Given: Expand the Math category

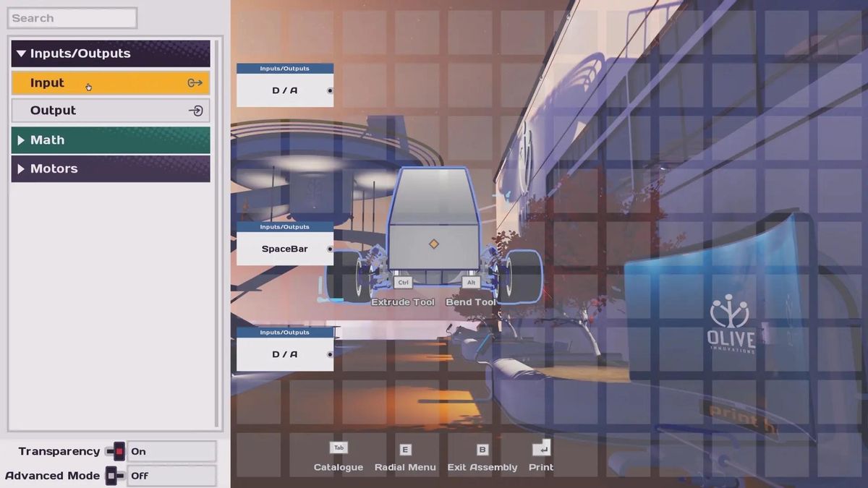Looking at the screenshot, I should (x=21, y=140).
